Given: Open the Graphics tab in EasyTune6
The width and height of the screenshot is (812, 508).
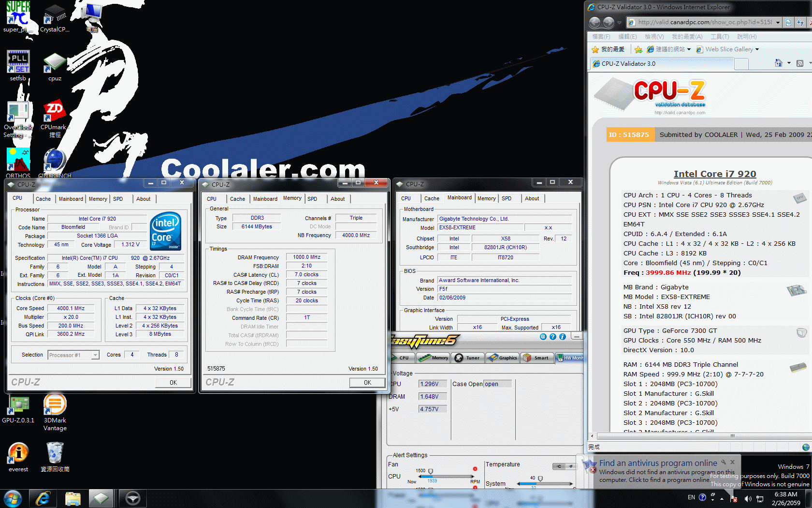Looking at the screenshot, I should pyautogui.click(x=503, y=358).
